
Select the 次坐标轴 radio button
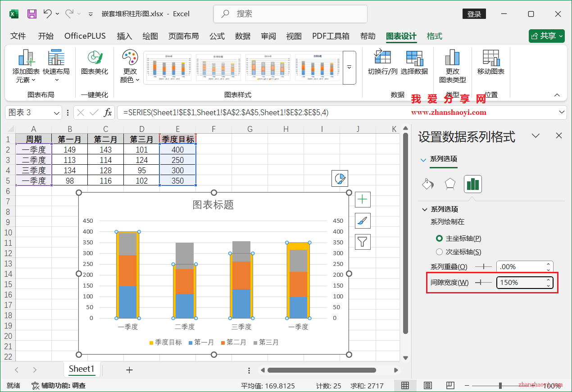pos(439,251)
